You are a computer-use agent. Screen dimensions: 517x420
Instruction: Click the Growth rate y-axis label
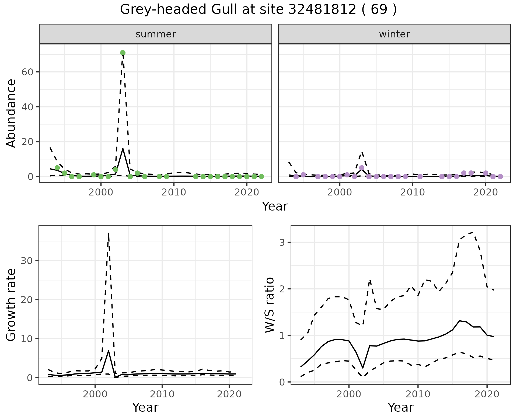pyautogui.click(x=11, y=305)
